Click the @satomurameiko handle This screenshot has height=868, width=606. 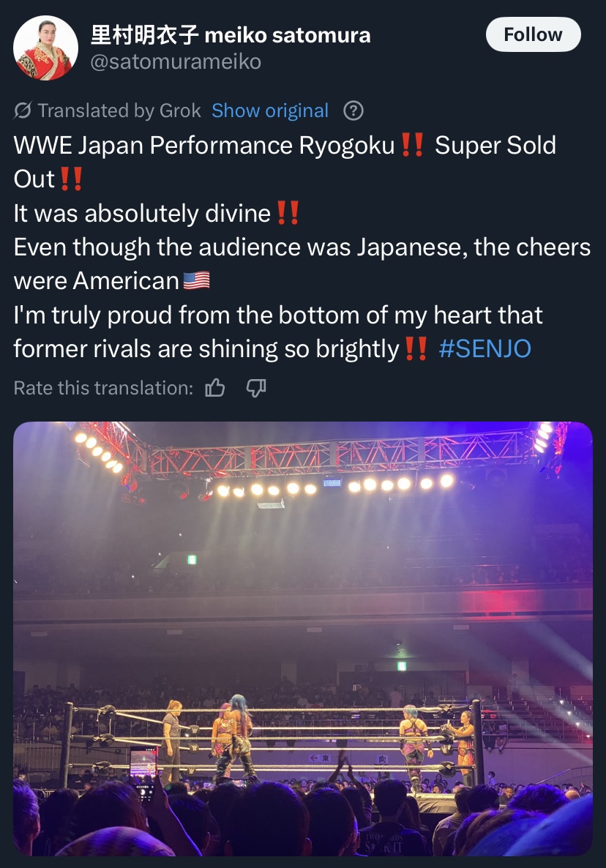(x=175, y=62)
